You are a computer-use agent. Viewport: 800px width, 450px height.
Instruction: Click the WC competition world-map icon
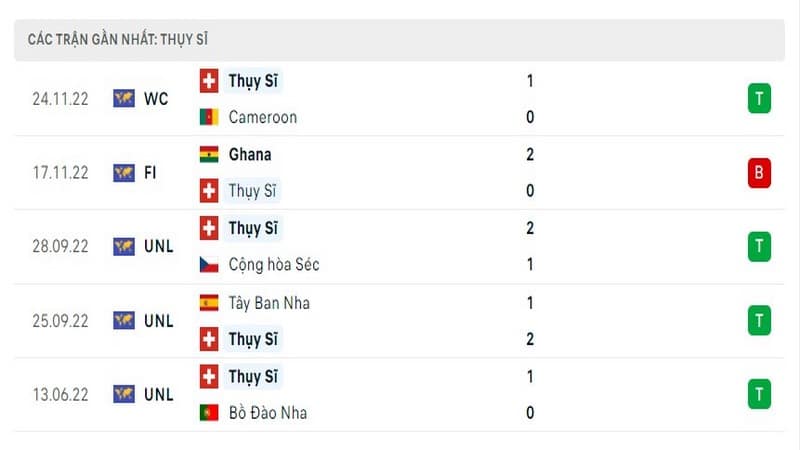pyautogui.click(x=124, y=98)
